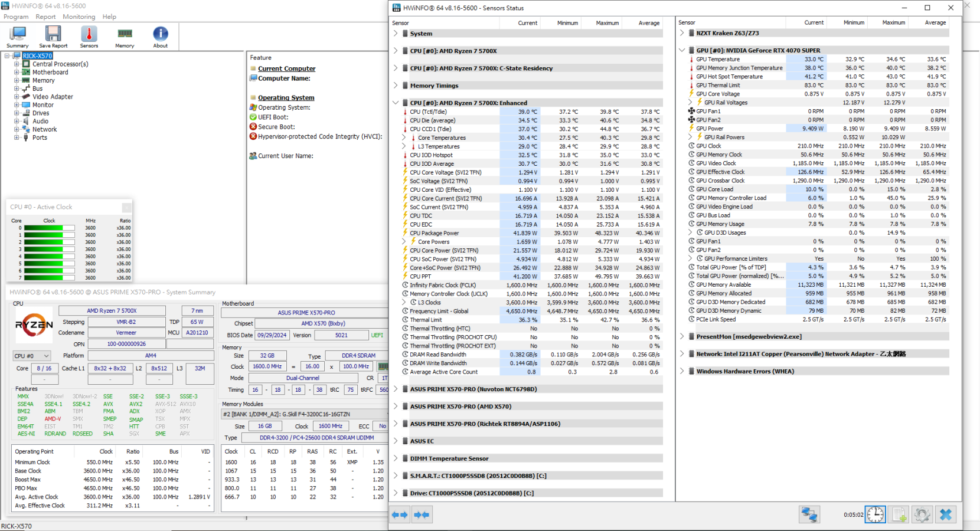Expand GPU Rail Voltages sub-group
This screenshot has width=980, height=531.
tap(691, 102)
